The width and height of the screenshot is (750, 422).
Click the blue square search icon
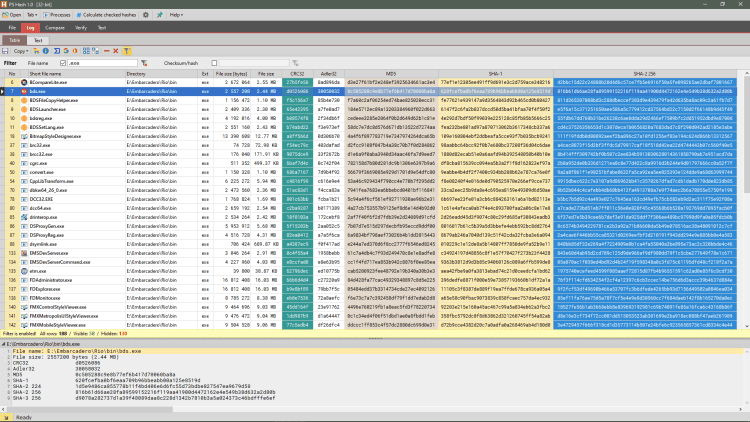(x=57, y=51)
